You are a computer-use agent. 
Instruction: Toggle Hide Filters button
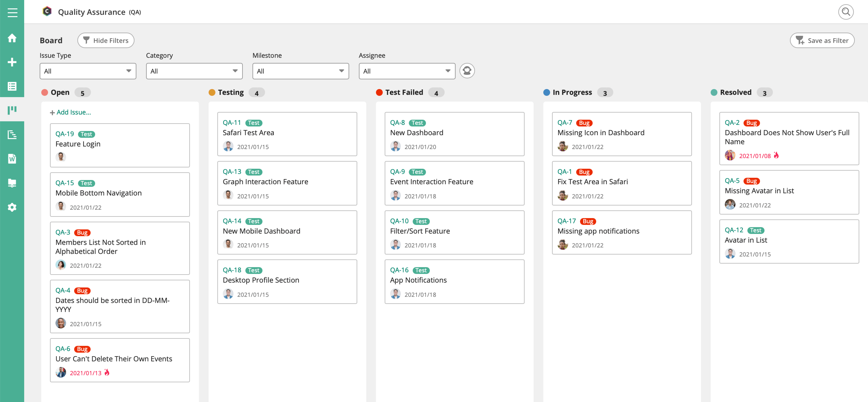tap(106, 40)
